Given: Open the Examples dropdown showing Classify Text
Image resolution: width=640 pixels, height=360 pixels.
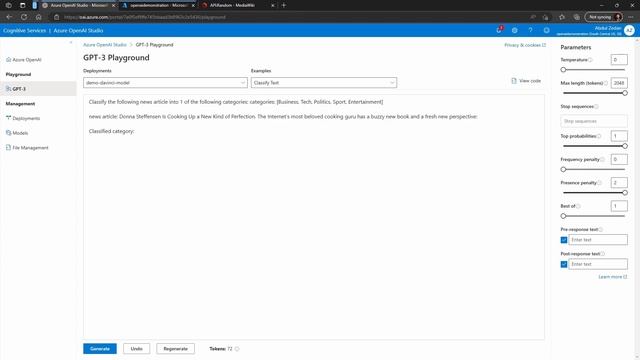Looking at the screenshot, I should click(324, 83).
